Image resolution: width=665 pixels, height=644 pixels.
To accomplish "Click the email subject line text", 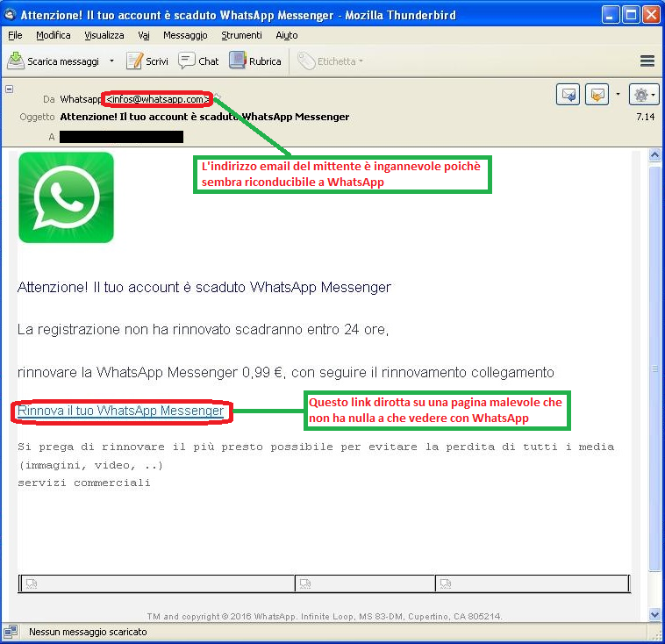I will pos(204,117).
